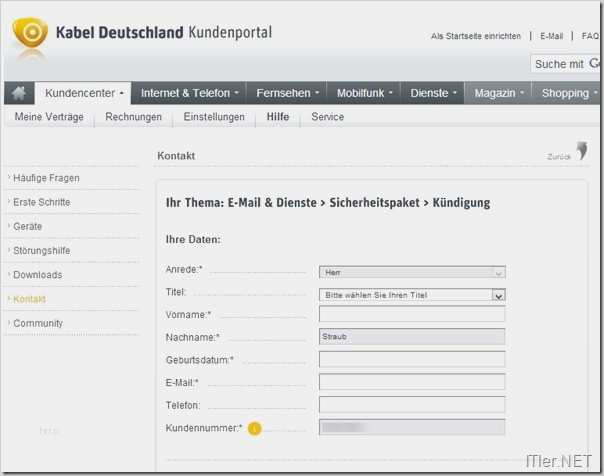This screenshot has height=476, width=604.
Task: Open the Mobilfunk menu
Action: [364, 93]
